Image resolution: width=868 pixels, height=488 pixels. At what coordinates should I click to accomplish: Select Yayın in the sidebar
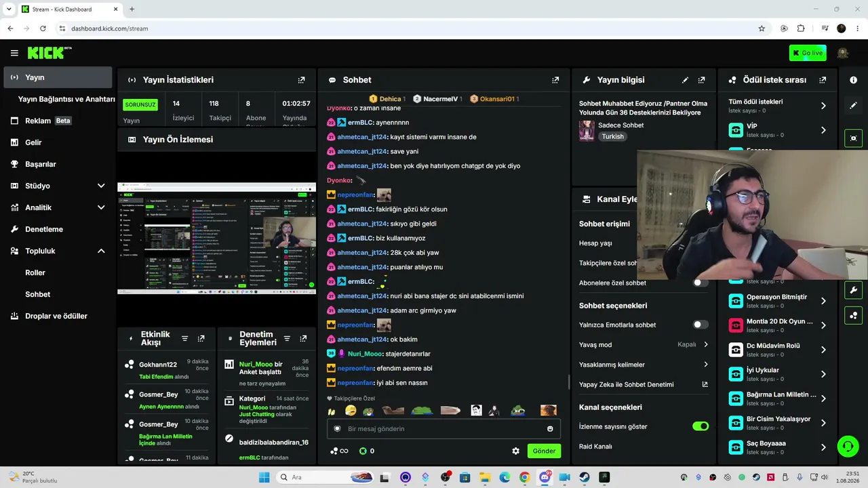tap(58, 77)
